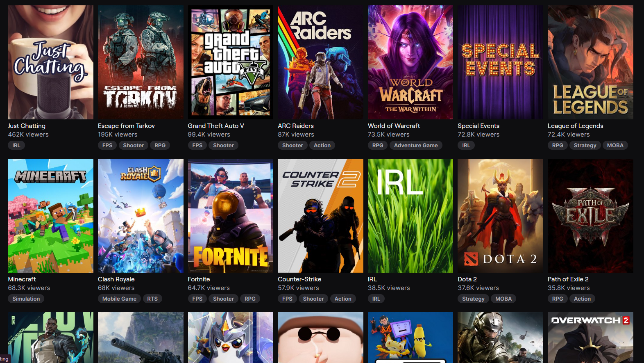Image resolution: width=644 pixels, height=363 pixels.
Task: Open the Just Chatting cover thumbnail
Action: click(x=50, y=62)
